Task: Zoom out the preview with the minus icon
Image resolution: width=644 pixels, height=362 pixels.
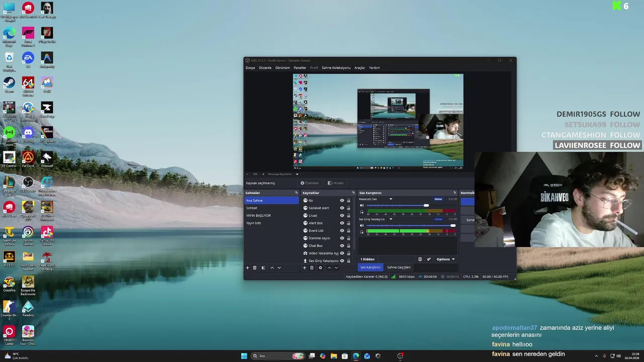Action: pos(247,174)
